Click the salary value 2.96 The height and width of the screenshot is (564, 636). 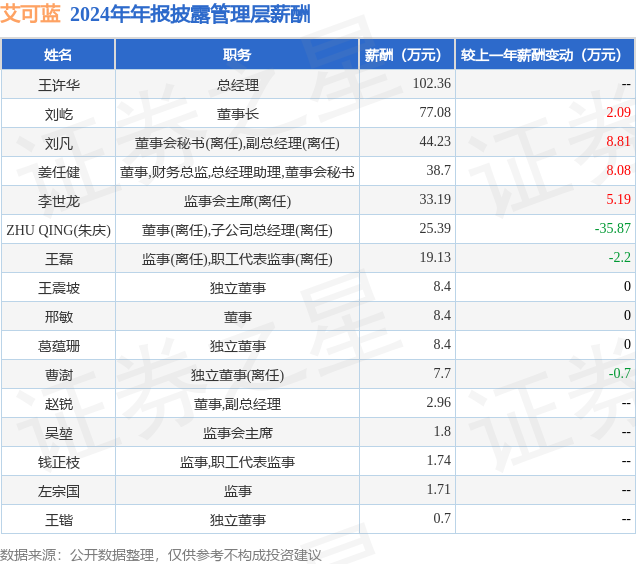tap(438, 403)
